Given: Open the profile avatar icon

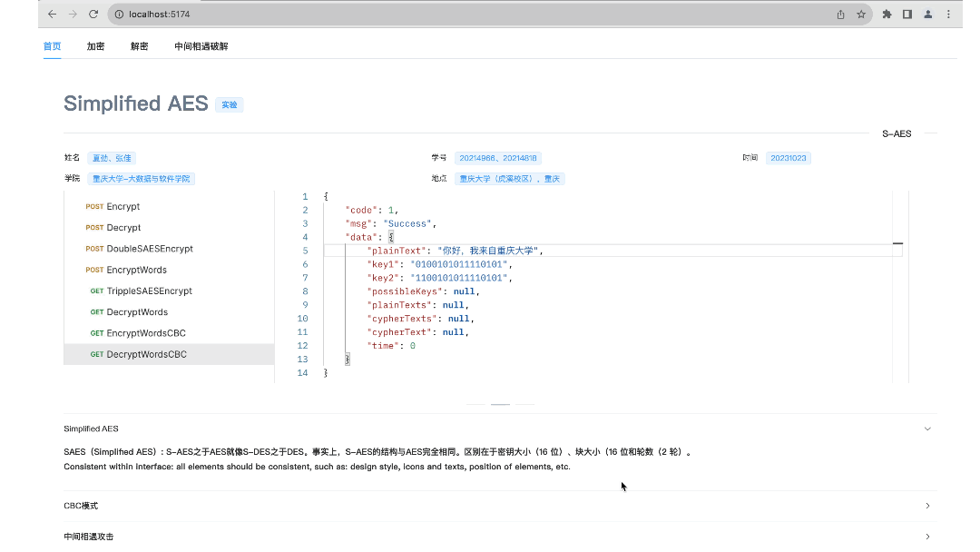Looking at the screenshot, I should [x=928, y=14].
